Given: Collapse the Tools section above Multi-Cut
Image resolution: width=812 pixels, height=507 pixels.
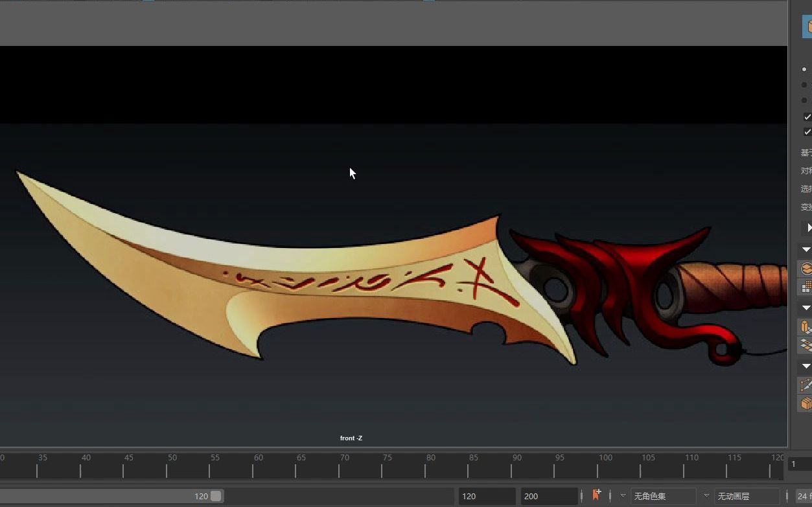Looking at the screenshot, I should click(806, 366).
